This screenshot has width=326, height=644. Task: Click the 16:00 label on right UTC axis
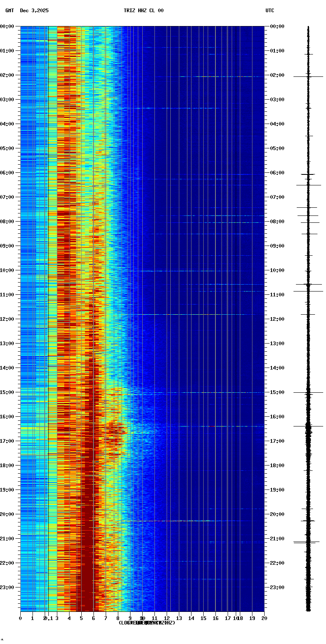(278, 417)
